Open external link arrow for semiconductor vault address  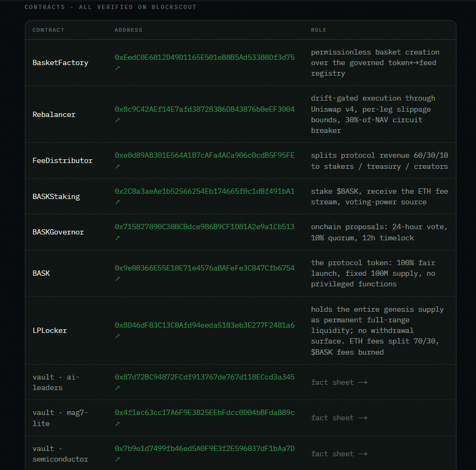117,459
